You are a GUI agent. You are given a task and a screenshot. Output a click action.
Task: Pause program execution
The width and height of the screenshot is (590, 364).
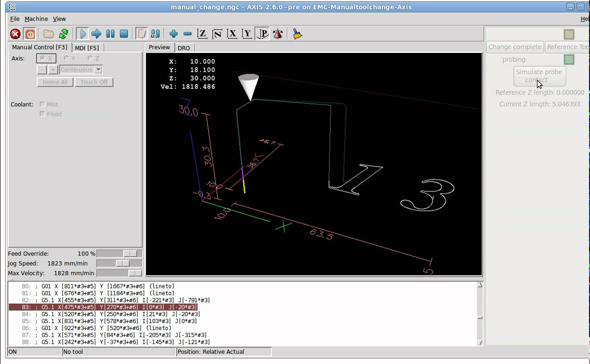pos(110,34)
